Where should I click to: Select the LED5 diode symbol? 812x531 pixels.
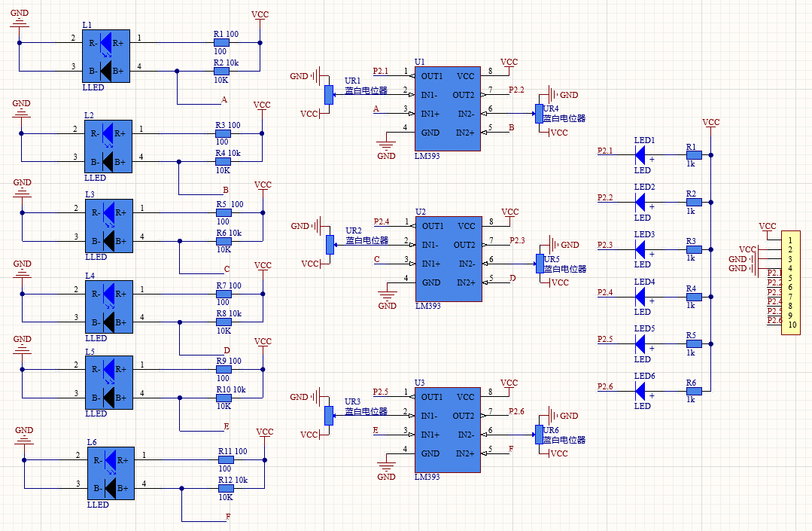[640, 343]
